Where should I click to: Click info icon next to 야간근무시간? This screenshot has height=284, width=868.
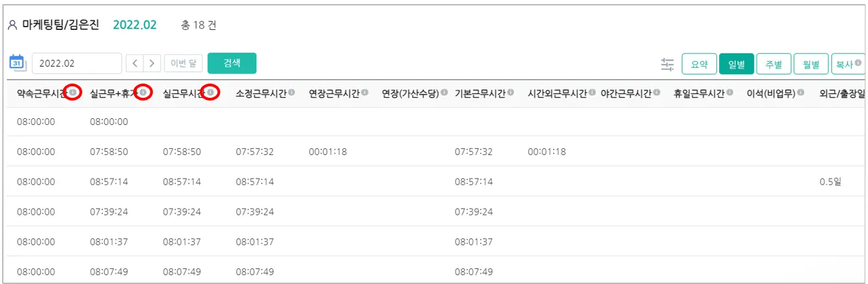point(656,92)
